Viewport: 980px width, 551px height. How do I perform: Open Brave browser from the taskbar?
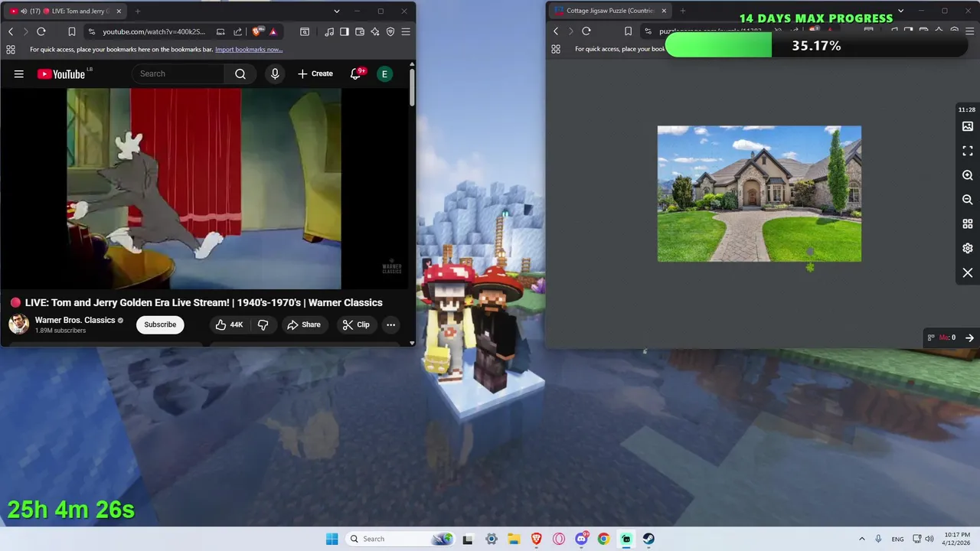click(536, 539)
